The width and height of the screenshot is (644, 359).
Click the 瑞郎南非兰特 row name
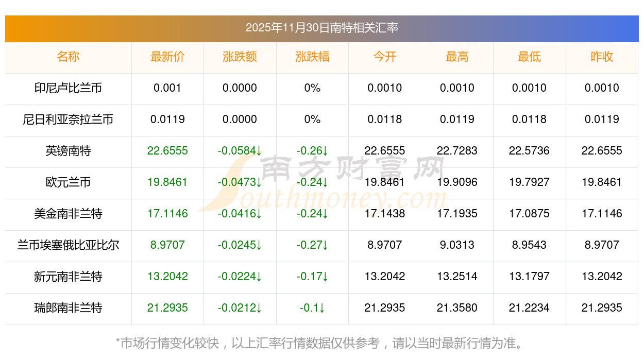69,308
